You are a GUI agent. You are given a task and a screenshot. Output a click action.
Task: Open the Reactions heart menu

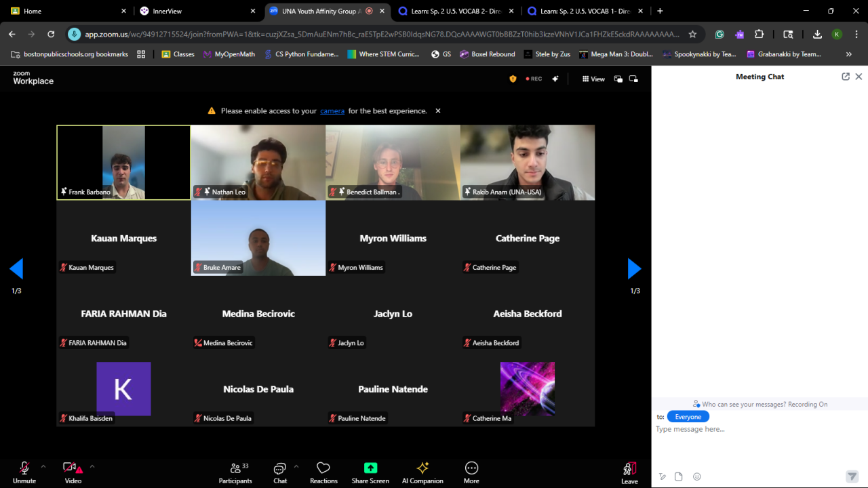[323, 472]
